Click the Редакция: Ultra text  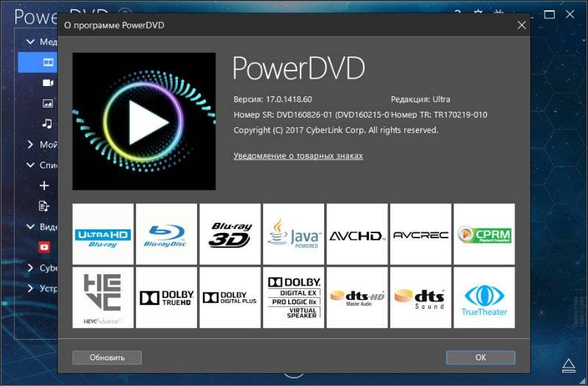[420, 99]
